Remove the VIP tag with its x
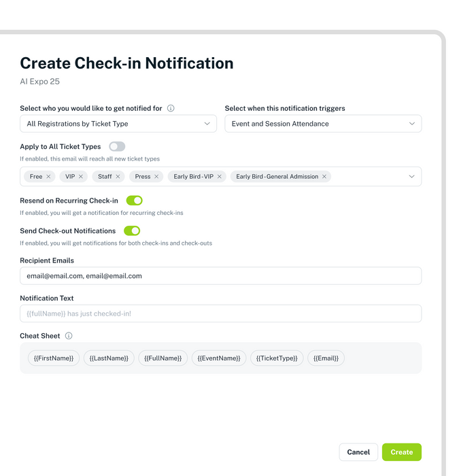Screen dimensions: 476x476 (x=81, y=177)
